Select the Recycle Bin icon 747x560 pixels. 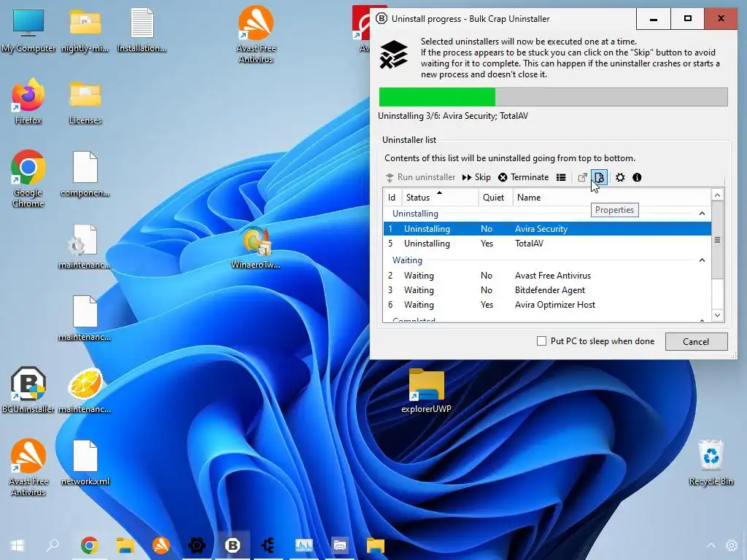[711, 463]
